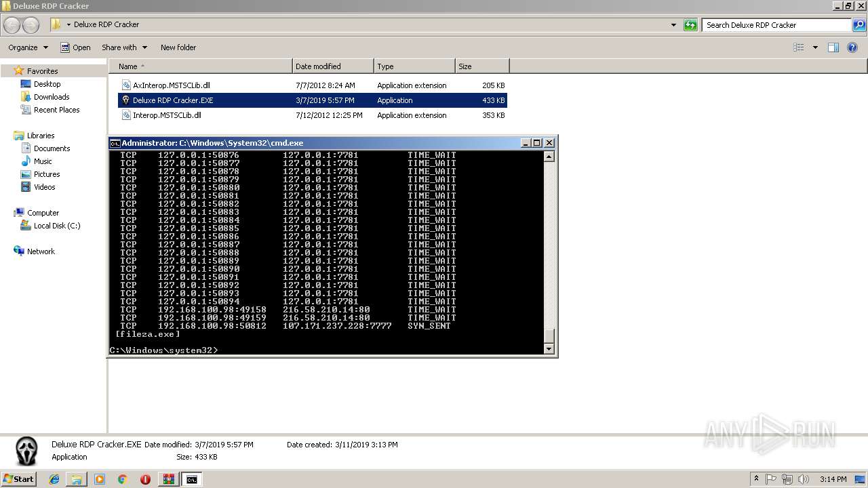Image resolution: width=868 pixels, height=488 pixels.
Task: Select Network in navigation pane
Action: [x=41, y=251]
